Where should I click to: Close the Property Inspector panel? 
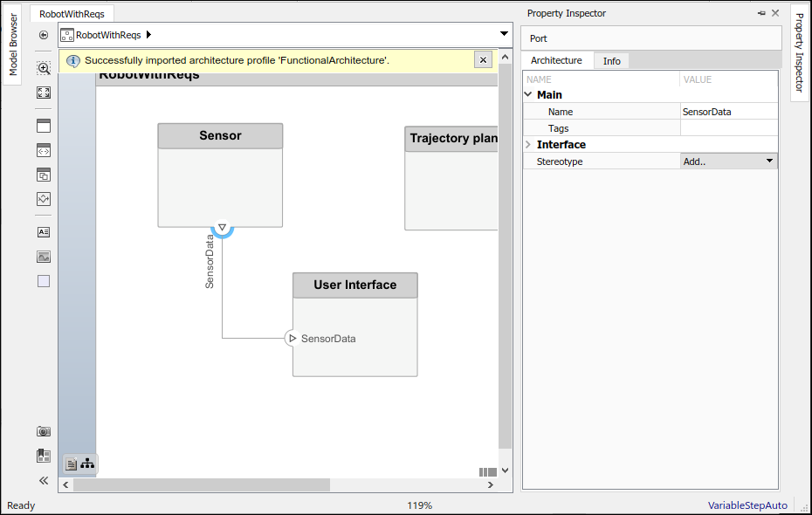(775, 13)
